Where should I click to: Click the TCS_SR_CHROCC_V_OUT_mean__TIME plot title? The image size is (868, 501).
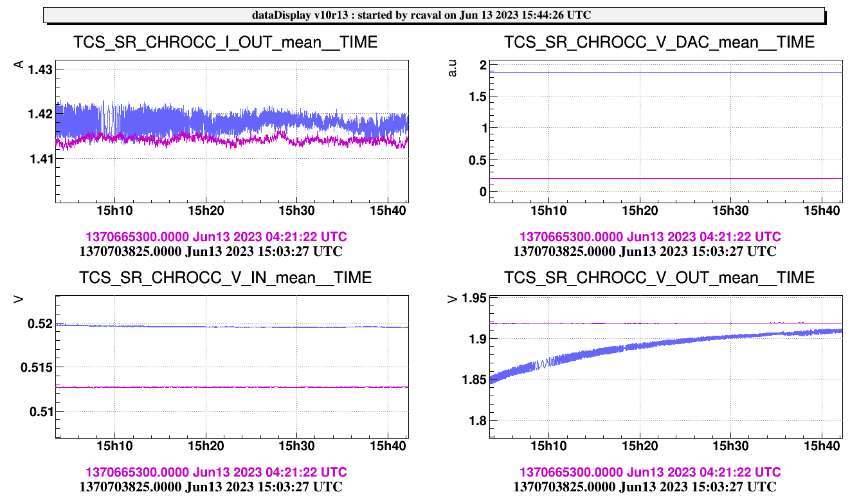coord(659,278)
